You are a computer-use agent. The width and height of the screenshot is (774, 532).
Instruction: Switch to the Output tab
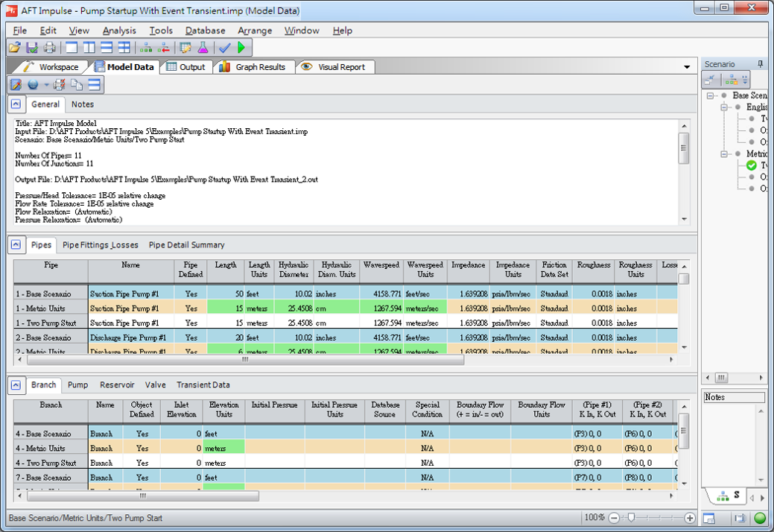click(x=186, y=67)
